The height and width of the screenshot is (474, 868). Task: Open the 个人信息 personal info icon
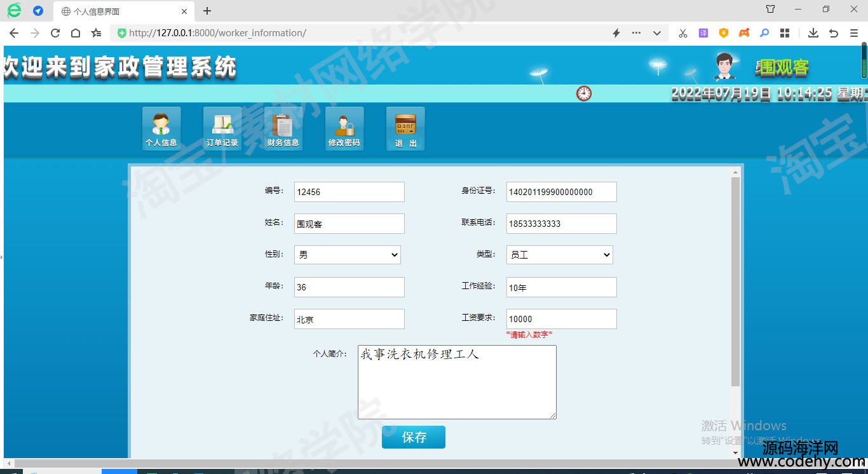click(x=161, y=128)
